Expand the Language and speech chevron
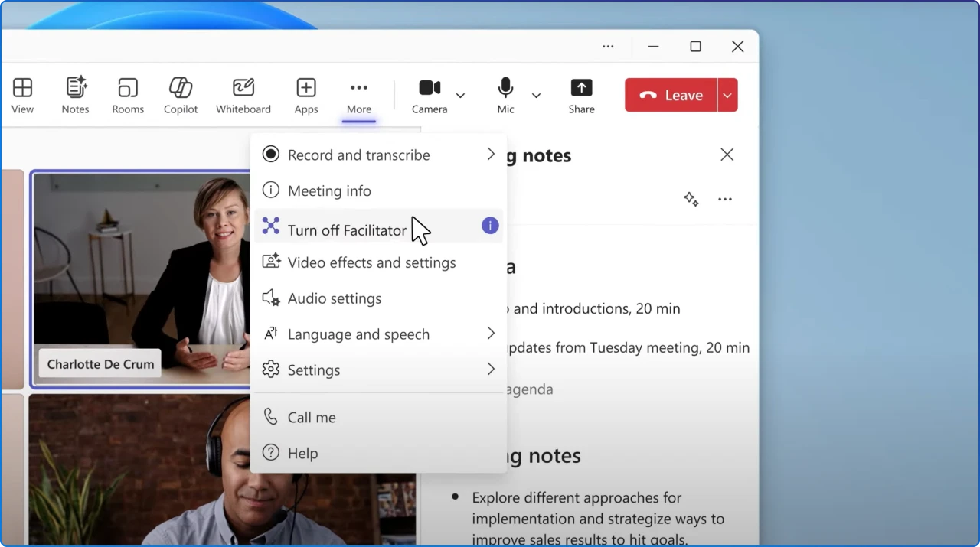 point(491,334)
